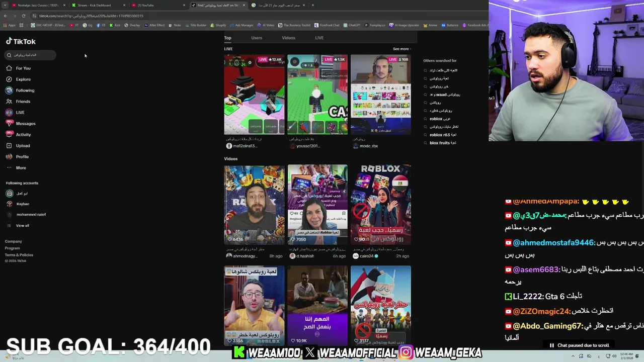Image resolution: width=644 pixels, height=362 pixels.
Task: Expand the More sidebar menu
Action: pos(16,168)
